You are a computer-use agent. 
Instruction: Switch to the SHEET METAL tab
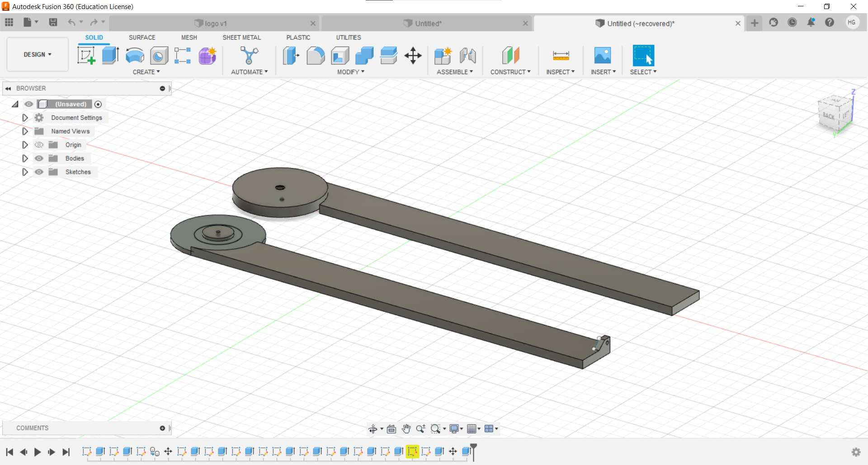tap(241, 38)
